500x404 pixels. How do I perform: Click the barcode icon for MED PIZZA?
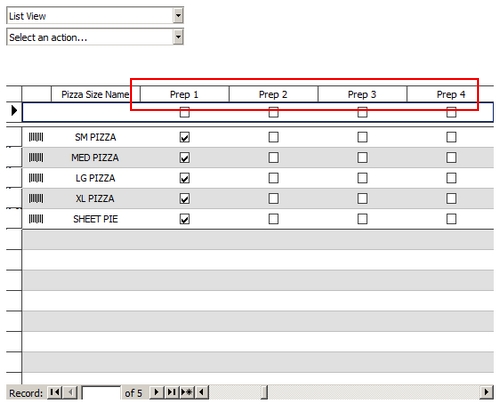click(x=36, y=157)
